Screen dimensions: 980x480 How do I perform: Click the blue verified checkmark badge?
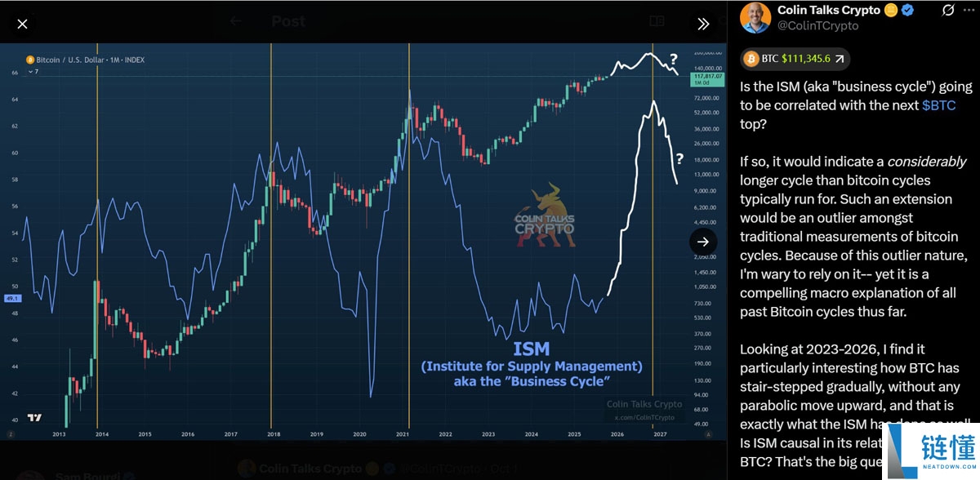coord(907,11)
